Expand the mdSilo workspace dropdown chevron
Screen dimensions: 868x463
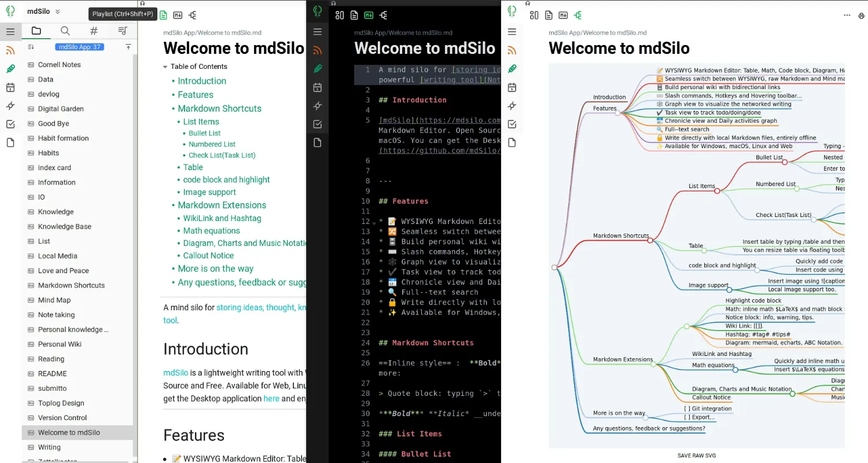(x=57, y=12)
